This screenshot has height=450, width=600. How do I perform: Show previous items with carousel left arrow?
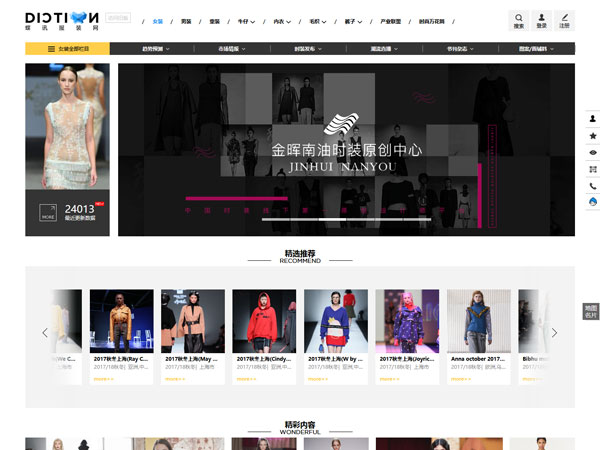(45, 332)
